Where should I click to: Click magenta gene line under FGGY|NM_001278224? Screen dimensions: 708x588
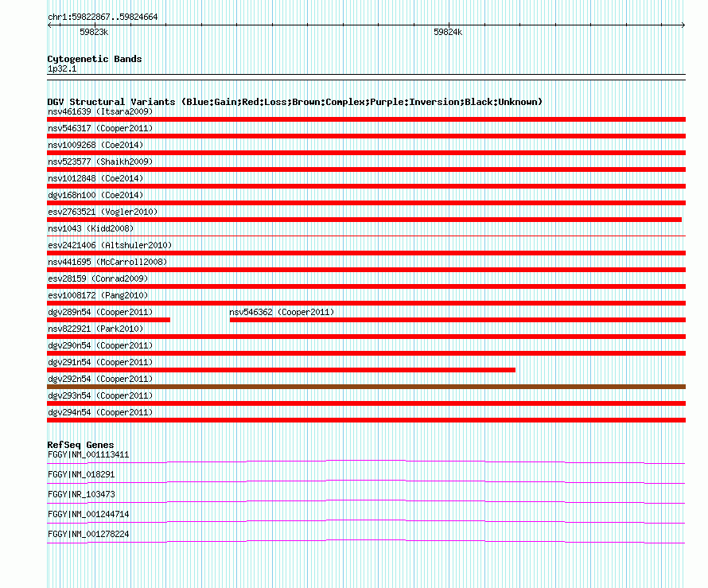point(366,541)
